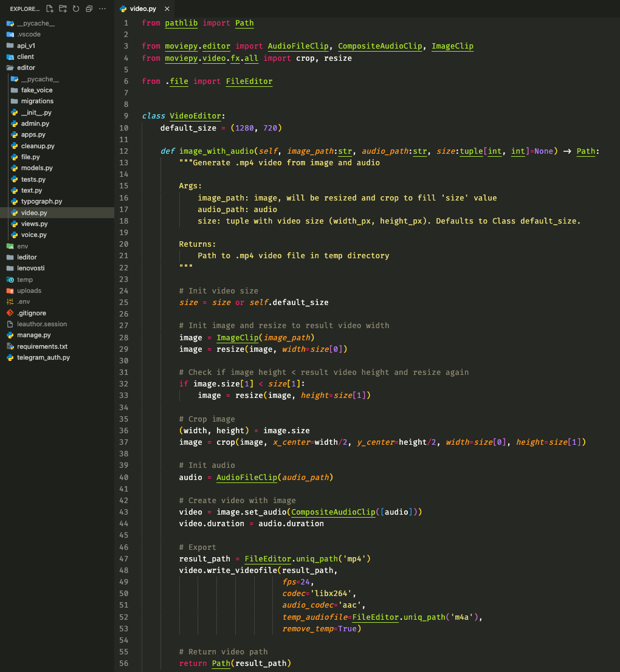Click the Python icon on the video.py tab
Viewport: 620px width, 672px height.
123,9
